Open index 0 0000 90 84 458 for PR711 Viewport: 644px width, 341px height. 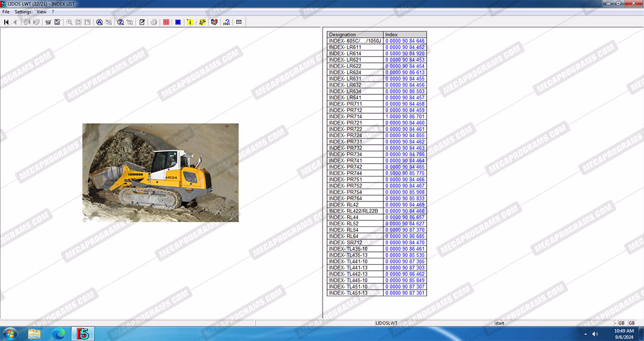405,104
